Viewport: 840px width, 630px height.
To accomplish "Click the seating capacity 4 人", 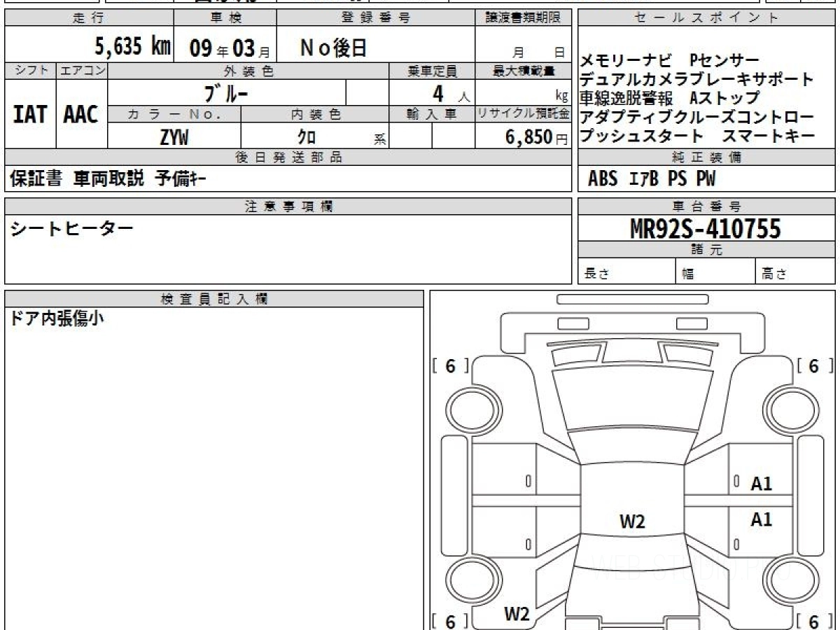I will 452,93.
